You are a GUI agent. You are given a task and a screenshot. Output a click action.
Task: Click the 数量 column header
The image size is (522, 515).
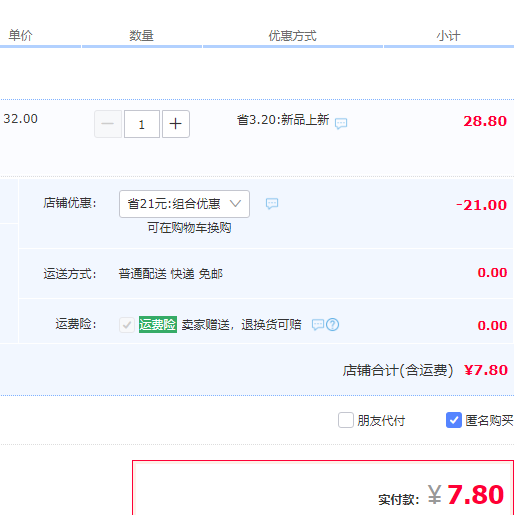[141, 36]
